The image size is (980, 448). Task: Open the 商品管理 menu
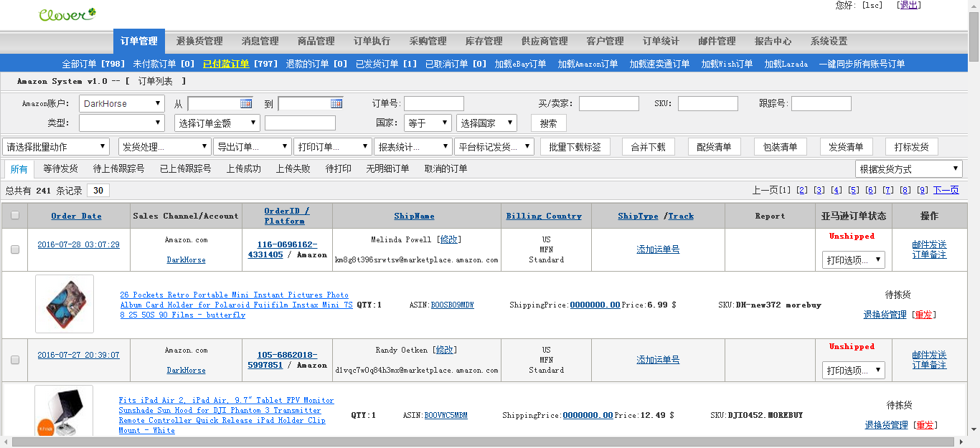click(x=316, y=42)
